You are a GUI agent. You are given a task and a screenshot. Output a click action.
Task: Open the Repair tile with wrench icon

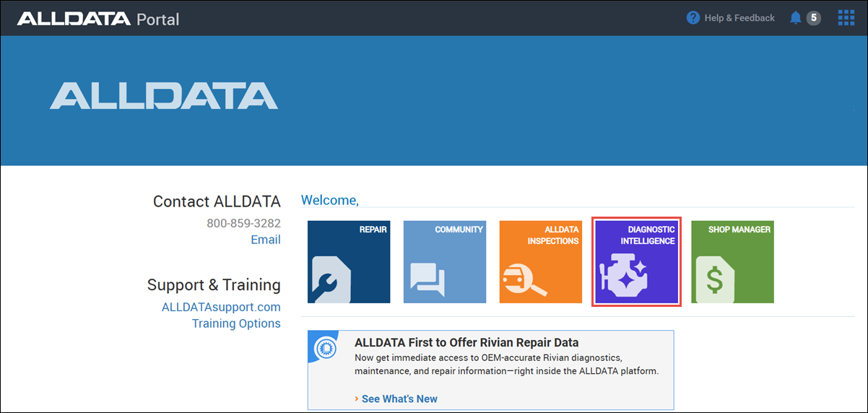tap(349, 262)
